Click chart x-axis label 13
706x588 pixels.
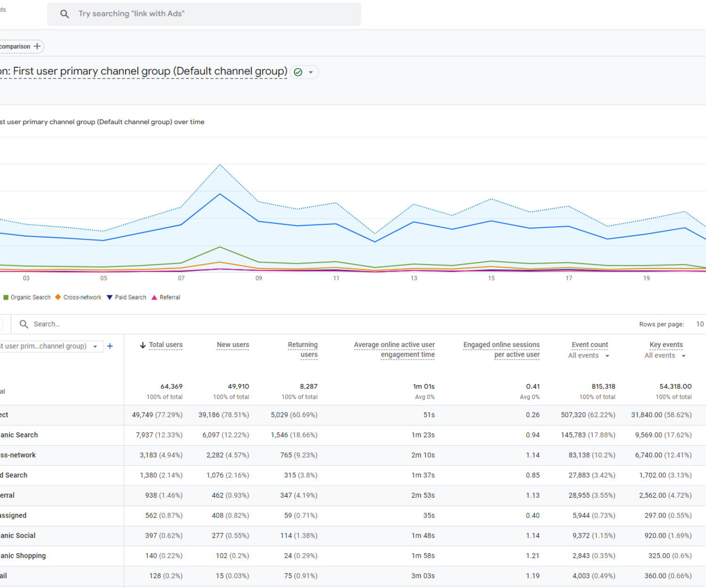[x=414, y=278]
